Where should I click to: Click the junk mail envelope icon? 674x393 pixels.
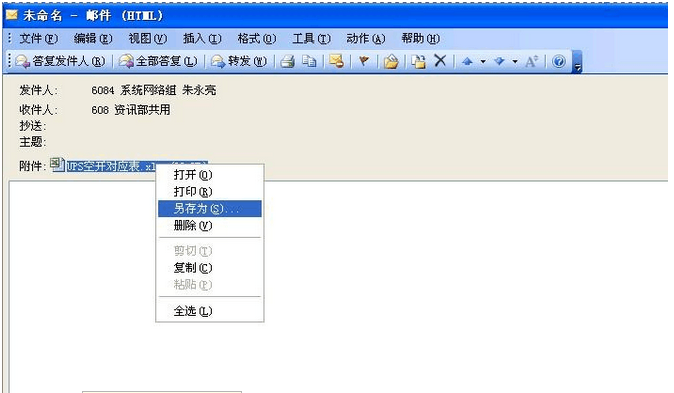click(x=337, y=61)
